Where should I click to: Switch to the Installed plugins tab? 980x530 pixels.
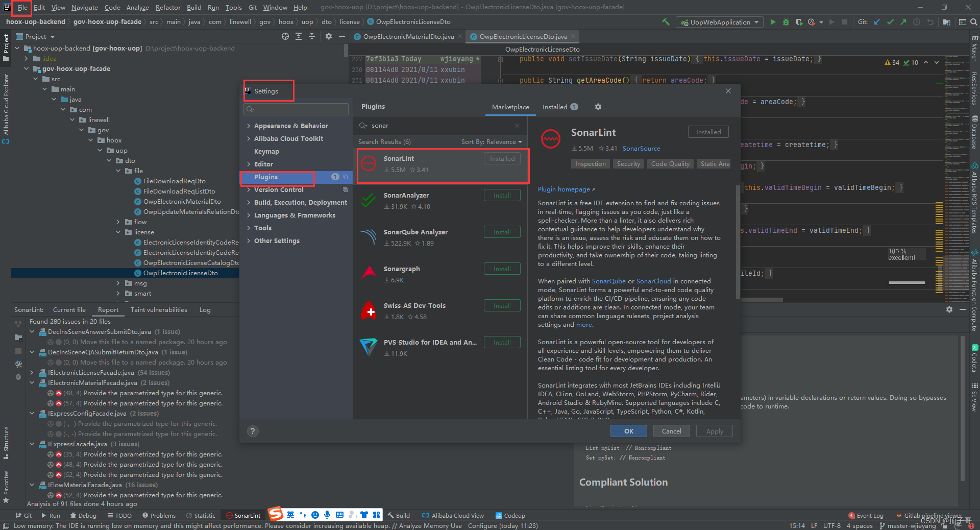[560, 107]
